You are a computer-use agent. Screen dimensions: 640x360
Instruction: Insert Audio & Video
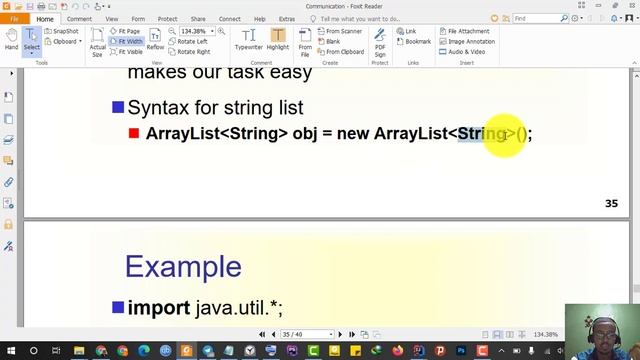pyautogui.click(x=462, y=52)
